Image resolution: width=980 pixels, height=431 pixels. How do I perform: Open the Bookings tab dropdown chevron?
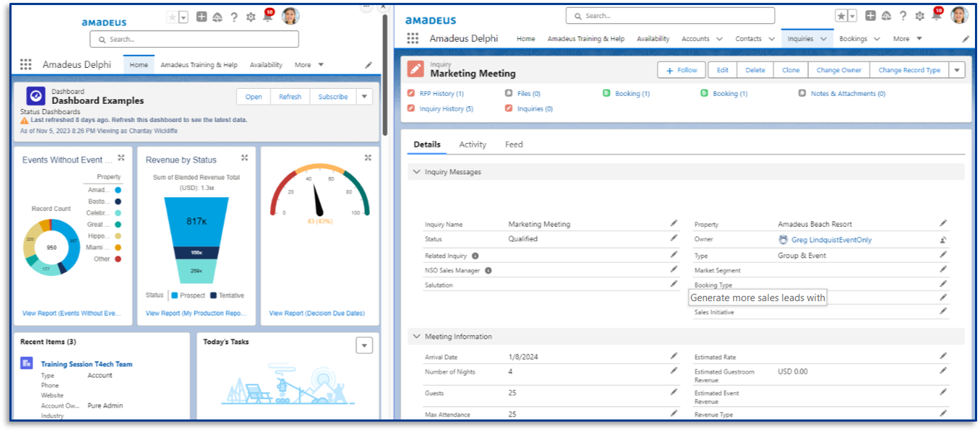(x=877, y=39)
